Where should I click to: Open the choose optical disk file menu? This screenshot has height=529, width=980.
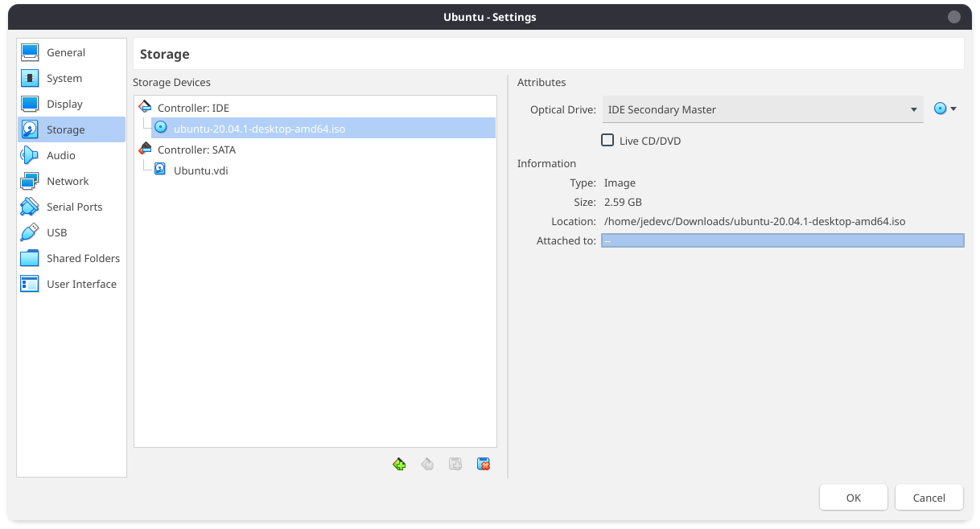pyautogui.click(x=945, y=109)
